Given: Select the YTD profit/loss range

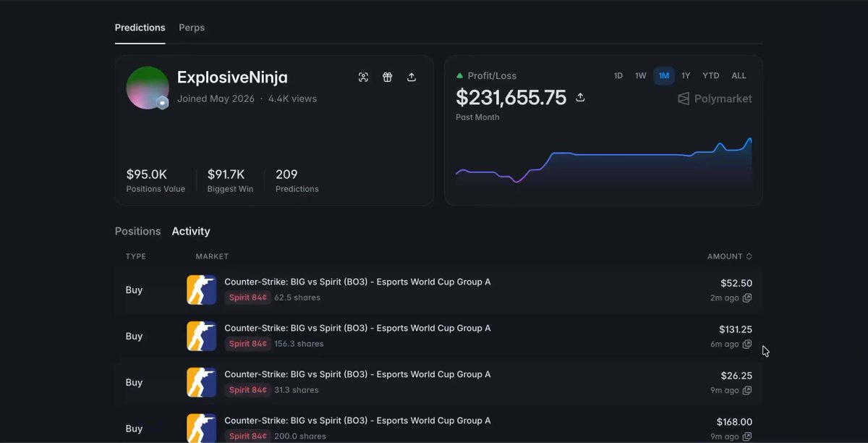Looking at the screenshot, I should point(711,76).
